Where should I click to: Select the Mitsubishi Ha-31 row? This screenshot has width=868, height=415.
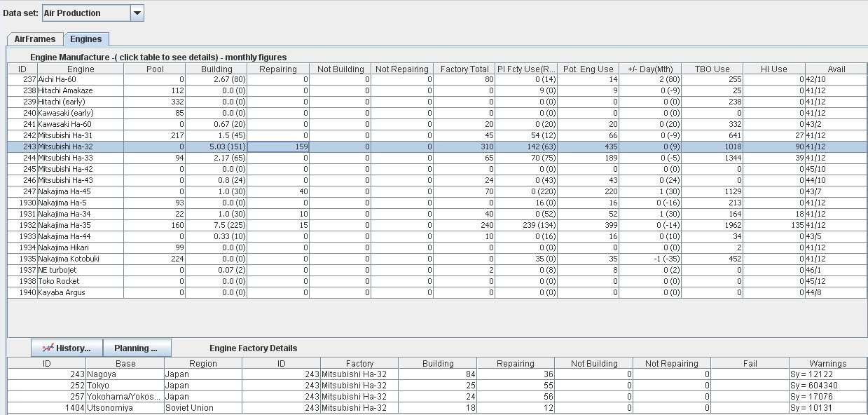pyautogui.click(x=437, y=135)
